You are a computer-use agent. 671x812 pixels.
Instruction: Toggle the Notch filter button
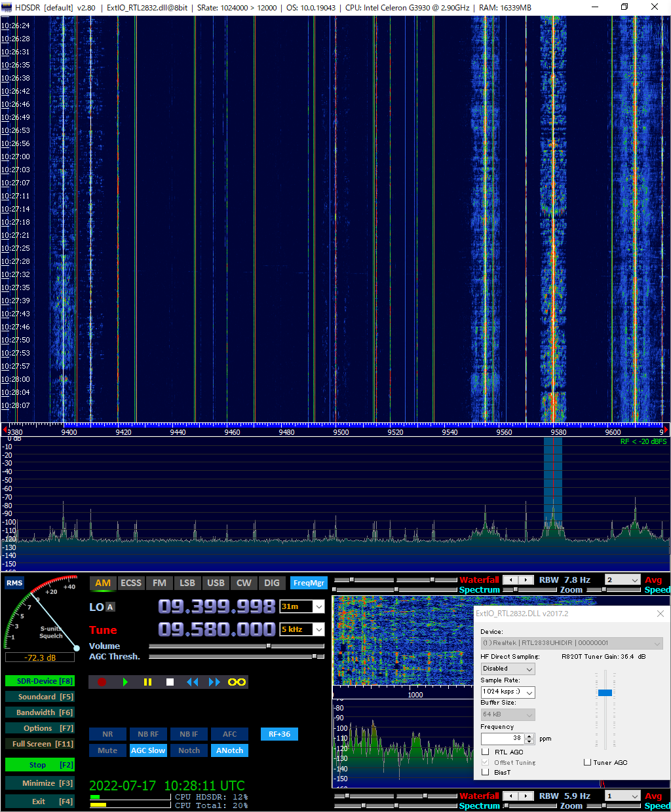click(x=189, y=750)
